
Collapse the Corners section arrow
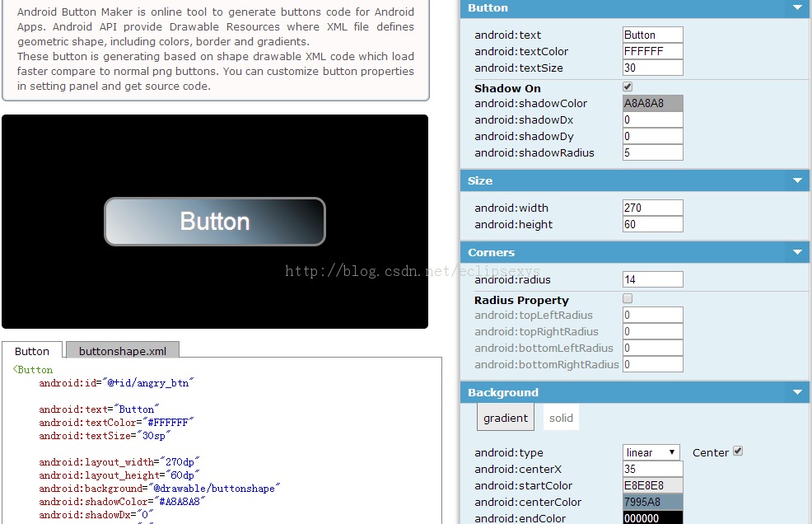(x=796, y=252)
